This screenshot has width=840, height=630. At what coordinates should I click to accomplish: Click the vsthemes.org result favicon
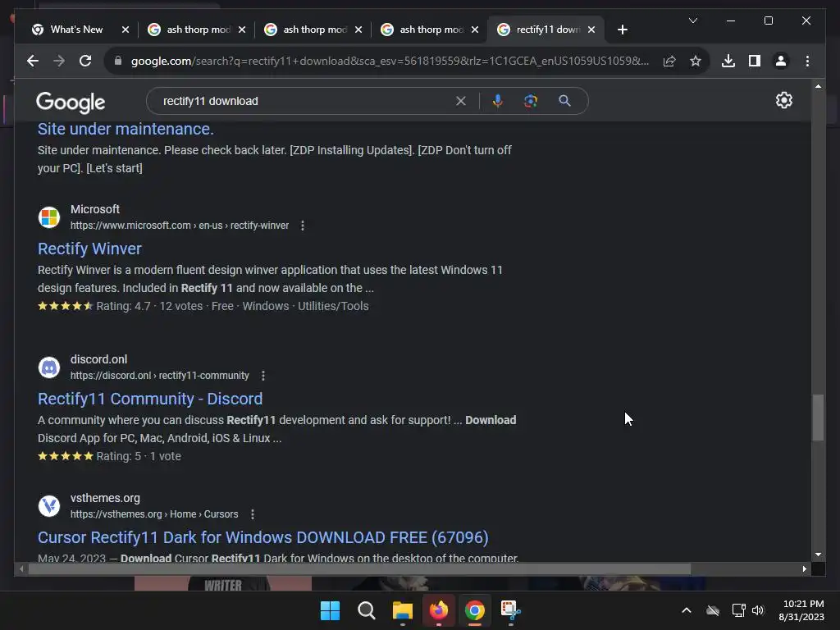[x=49, y=505]
